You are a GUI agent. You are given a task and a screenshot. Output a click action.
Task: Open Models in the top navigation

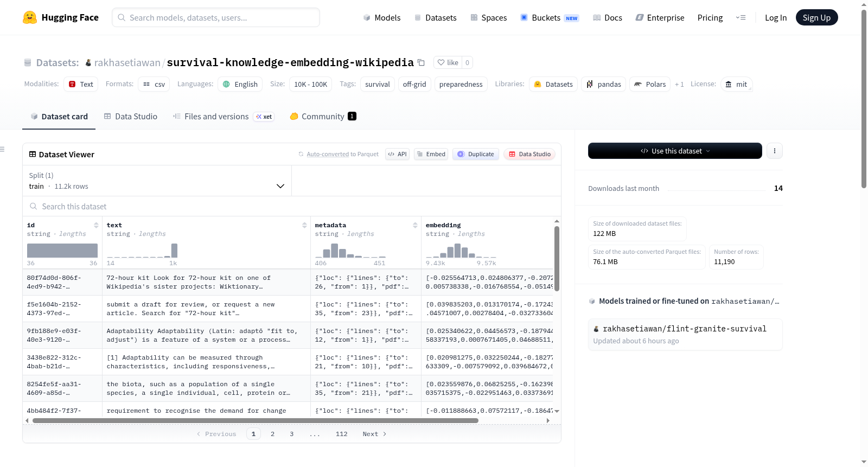click(x=382, y=17)
